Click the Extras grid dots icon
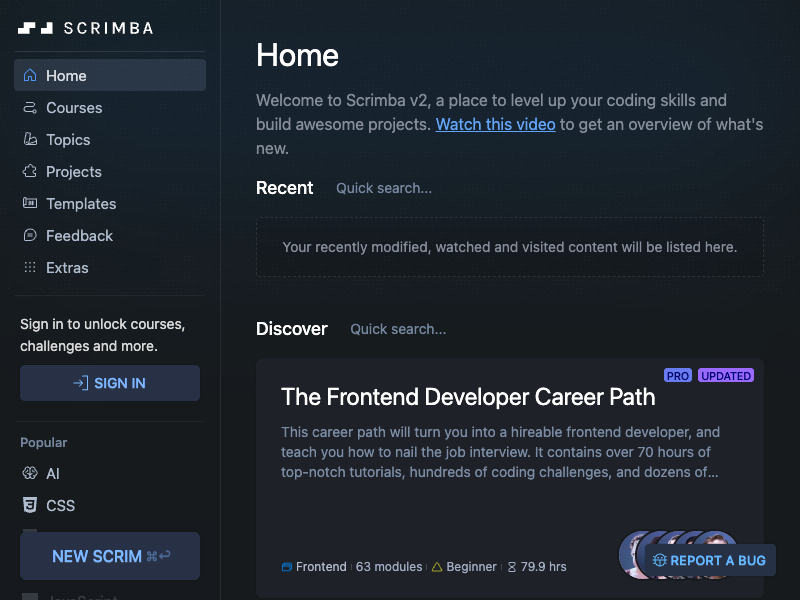The width and height of the screenshot is (800, 600). (x=30, y=267)
